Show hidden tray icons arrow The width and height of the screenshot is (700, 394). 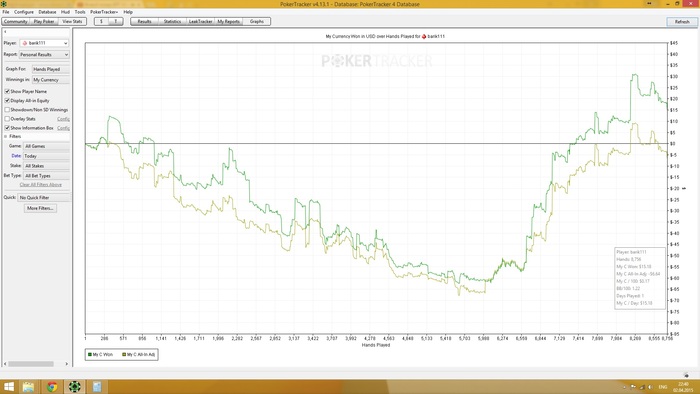click(624, 387)
